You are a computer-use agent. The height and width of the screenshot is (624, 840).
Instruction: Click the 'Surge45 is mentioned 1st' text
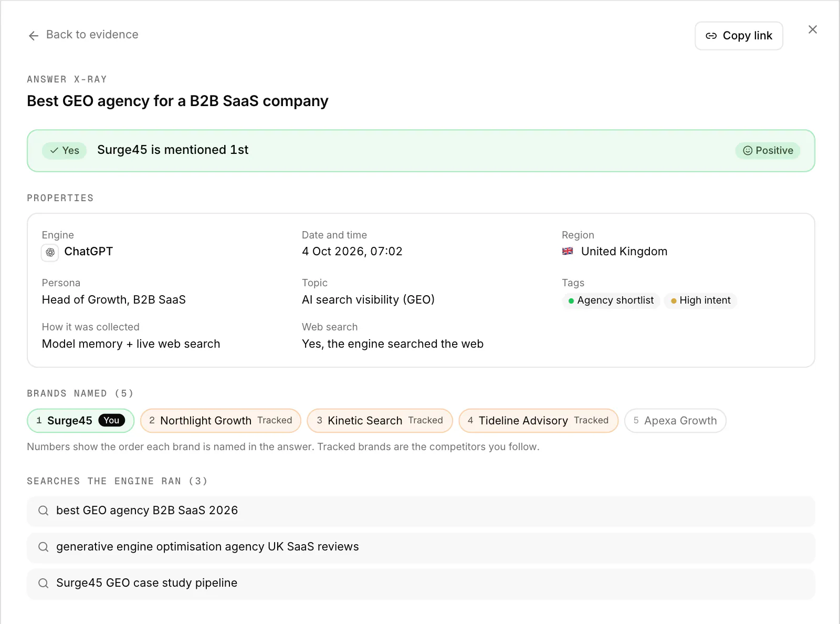coord(173,150)
